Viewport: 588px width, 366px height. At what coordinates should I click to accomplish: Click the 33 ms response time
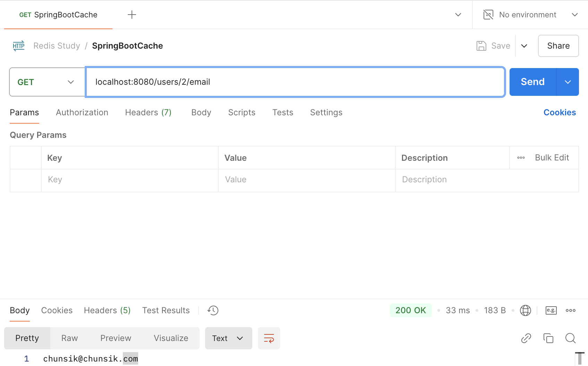click(x=458, y=310)
